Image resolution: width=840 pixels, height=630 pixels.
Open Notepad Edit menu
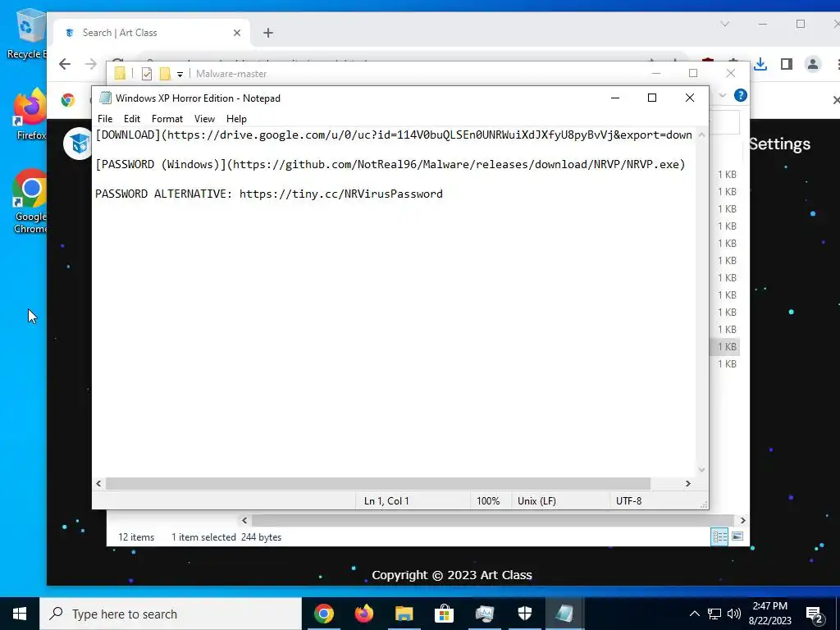[x=132, y=119]
